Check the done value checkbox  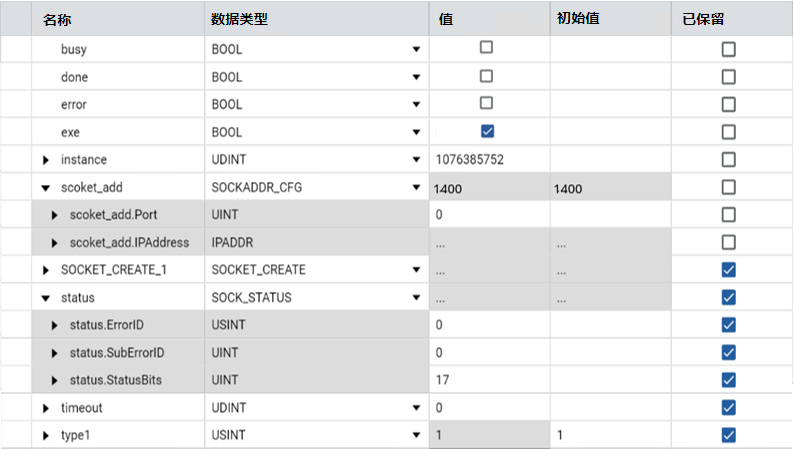[x=487, y=76]
